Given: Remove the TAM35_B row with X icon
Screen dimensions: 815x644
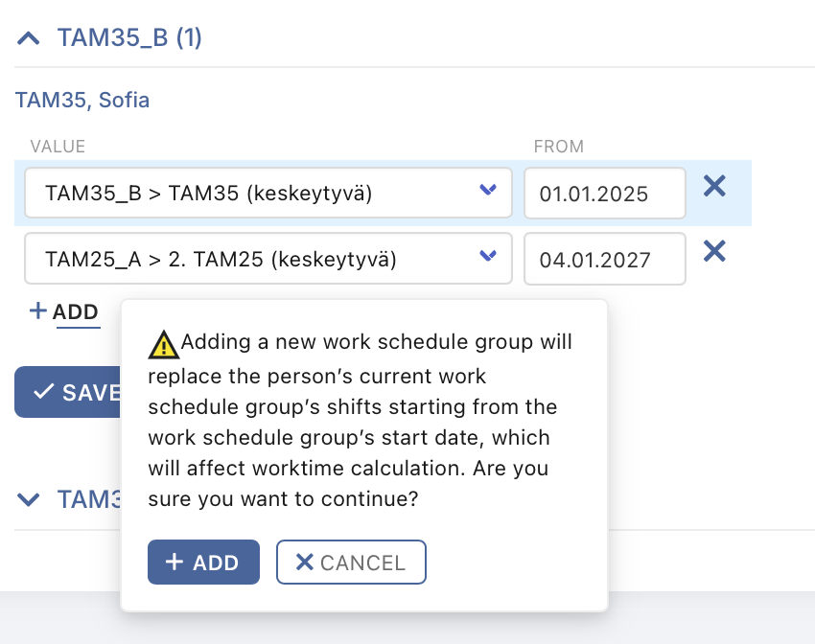Looking at the screenshot, I should click(714, 185).
